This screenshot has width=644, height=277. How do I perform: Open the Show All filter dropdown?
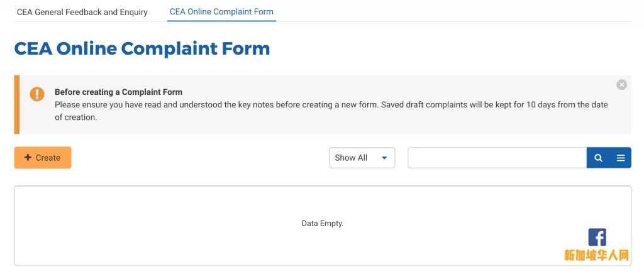tap(362, 158)
